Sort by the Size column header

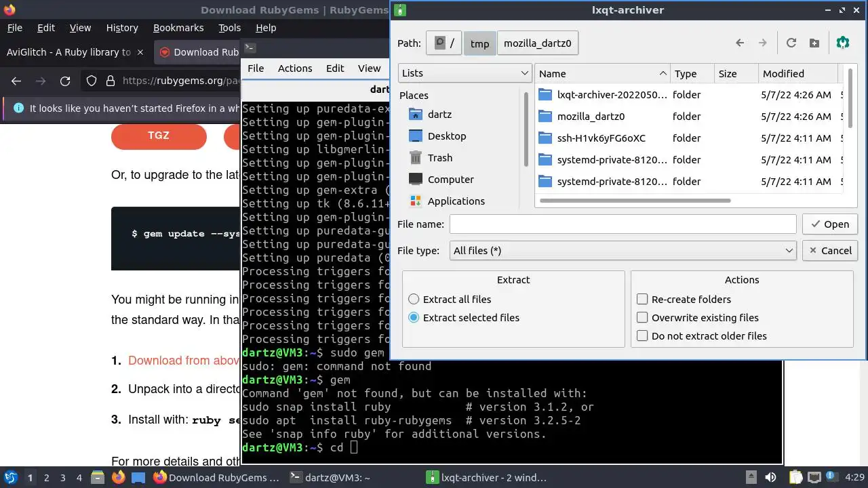point(736,74)
